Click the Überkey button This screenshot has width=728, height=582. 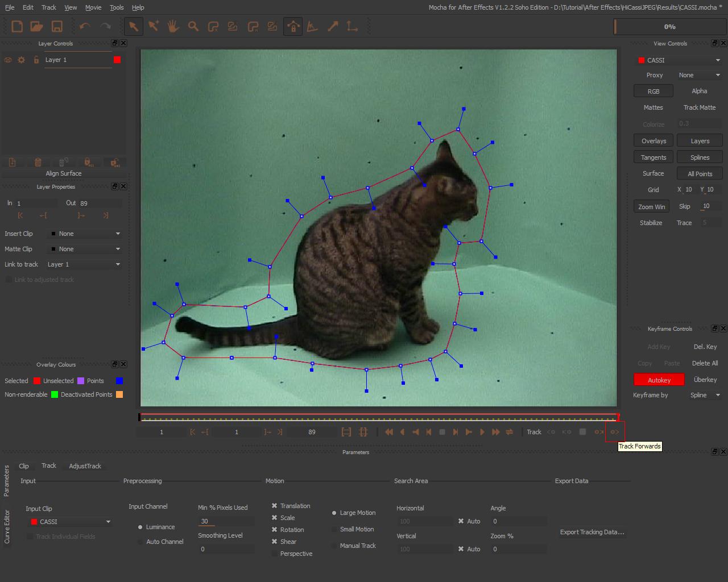[x=705, y=380]
